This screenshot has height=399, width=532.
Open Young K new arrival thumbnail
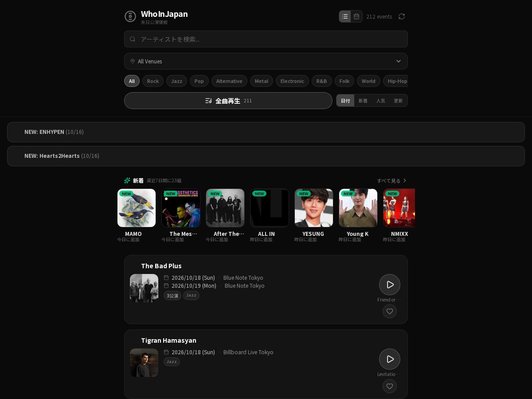(358, 208)
